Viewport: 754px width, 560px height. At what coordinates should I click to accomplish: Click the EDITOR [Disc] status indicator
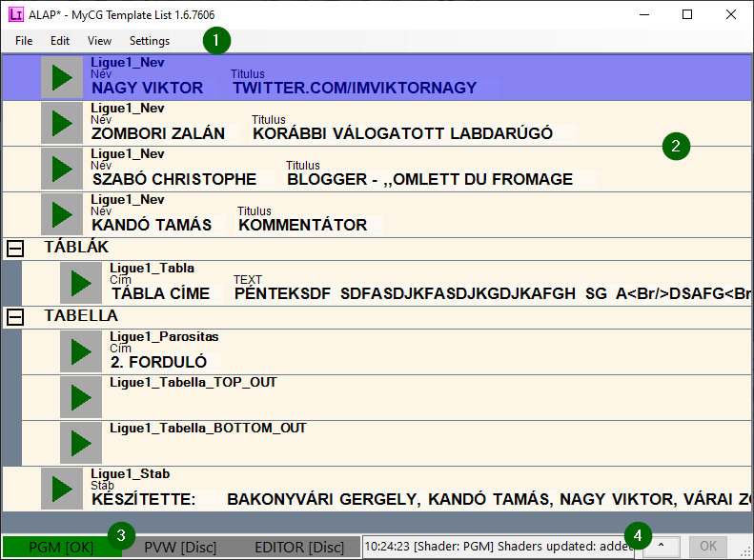[x=298, y=548]
